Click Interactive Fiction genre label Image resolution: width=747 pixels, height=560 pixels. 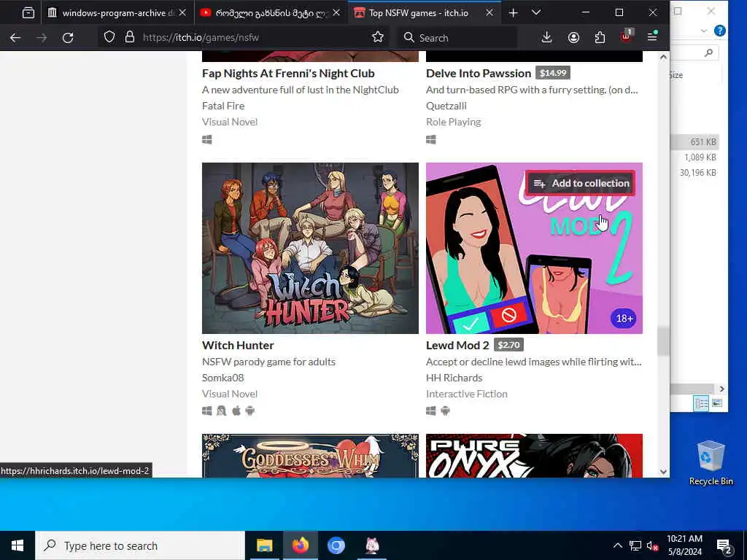coord(466,394)
